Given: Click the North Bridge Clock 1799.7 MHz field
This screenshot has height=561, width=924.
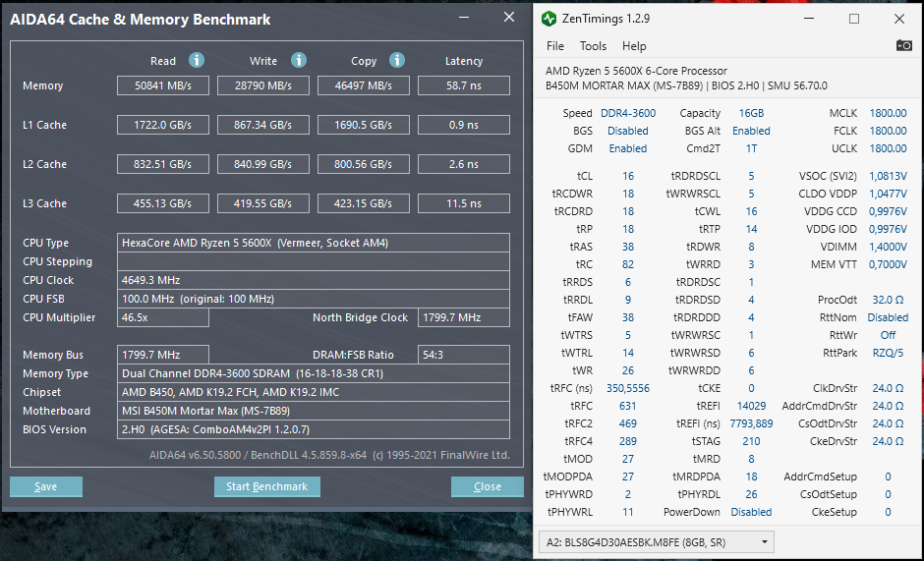Looking at the screenshot, I should tap(464, 317).
